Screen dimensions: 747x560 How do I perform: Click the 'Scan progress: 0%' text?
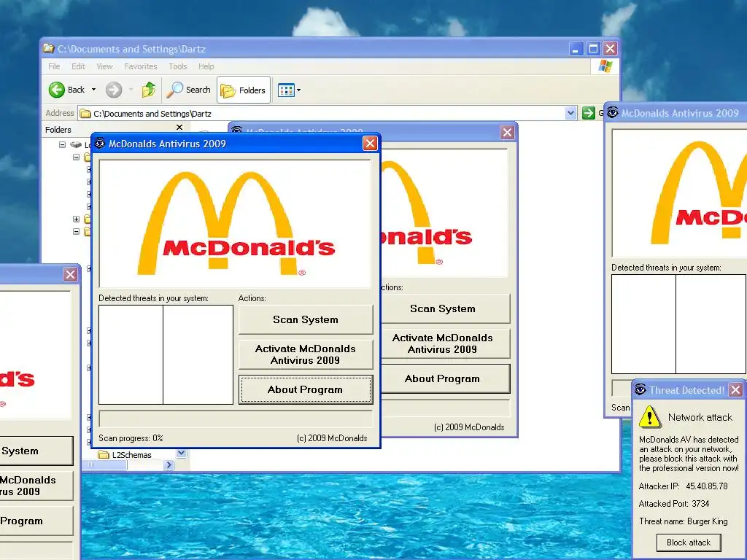coord(131,438)
